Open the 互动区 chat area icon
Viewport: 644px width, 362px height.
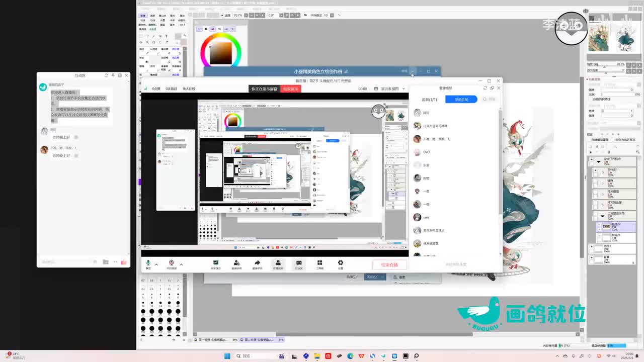point(299,264)
